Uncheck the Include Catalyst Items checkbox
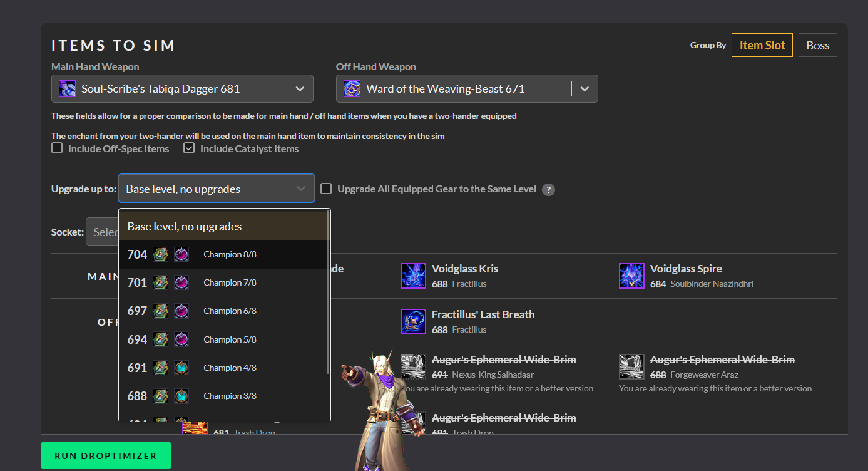The width and height of the screenshot is (868, 471). (189, 148)
